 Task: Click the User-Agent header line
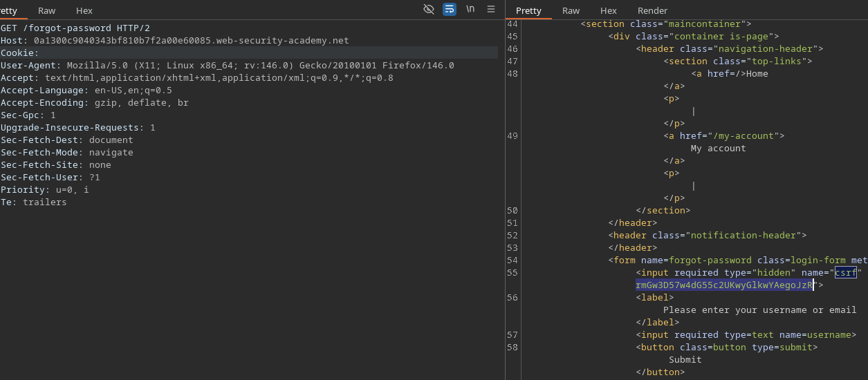pos(227,66)
